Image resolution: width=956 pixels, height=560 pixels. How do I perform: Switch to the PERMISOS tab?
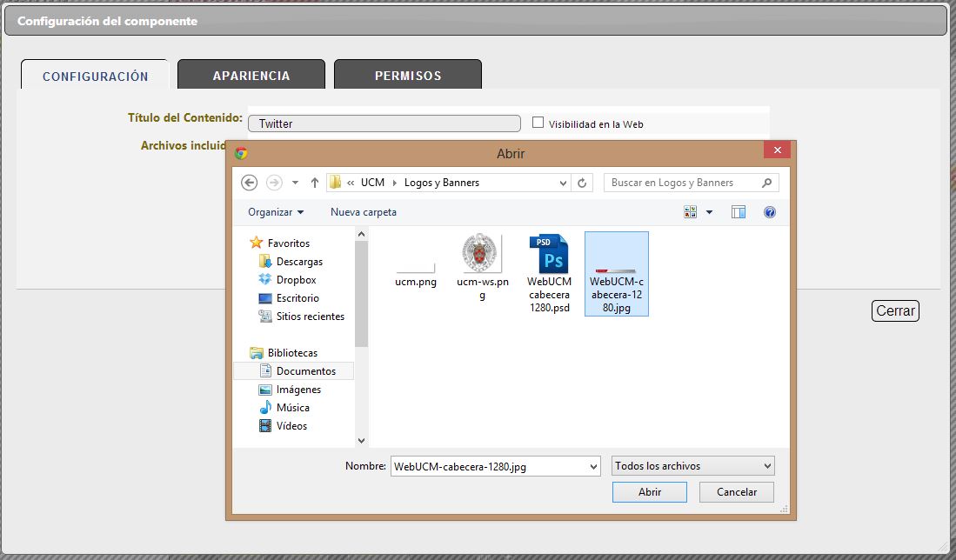(x=408, y=76)
